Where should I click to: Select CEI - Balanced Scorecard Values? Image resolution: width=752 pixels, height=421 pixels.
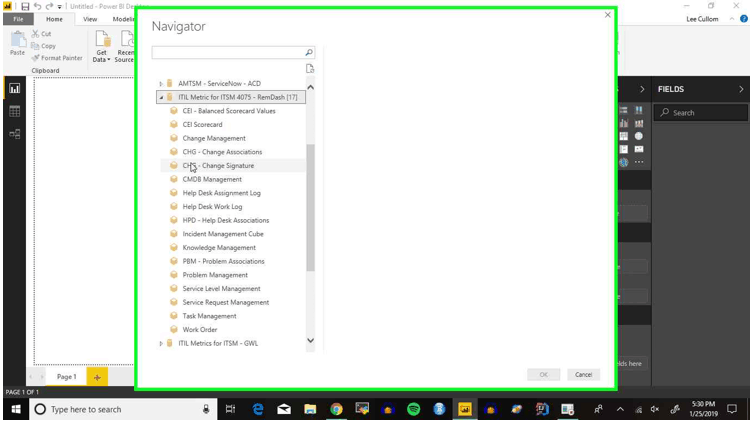(229, 111)
